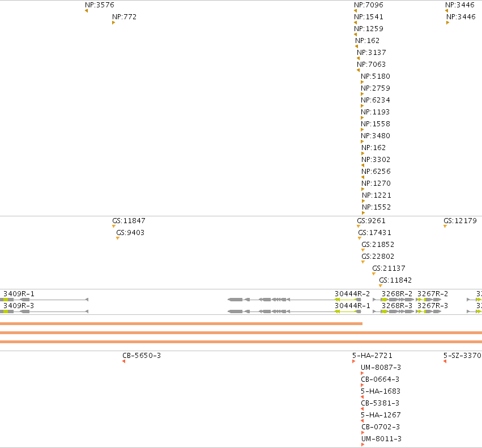482x448 pixels.
Task: Select the NP:3576 insertion label
Action: click(100, 5)
